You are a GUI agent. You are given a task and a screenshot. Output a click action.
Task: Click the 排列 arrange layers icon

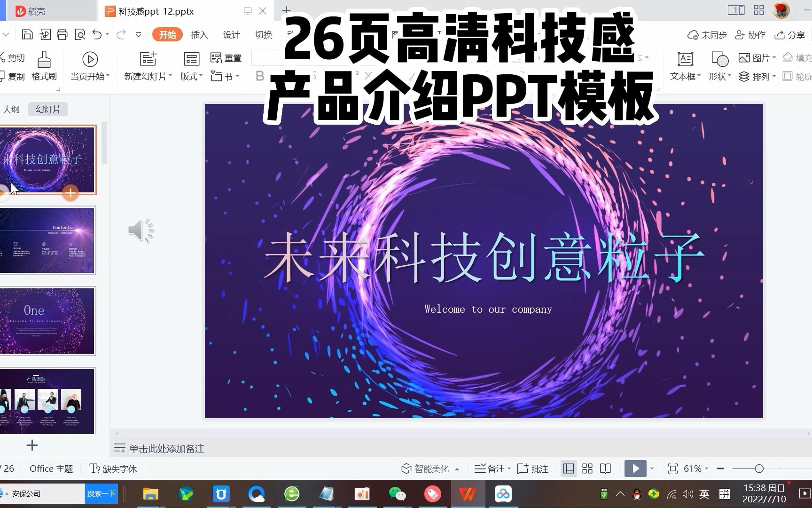point(744,77)
